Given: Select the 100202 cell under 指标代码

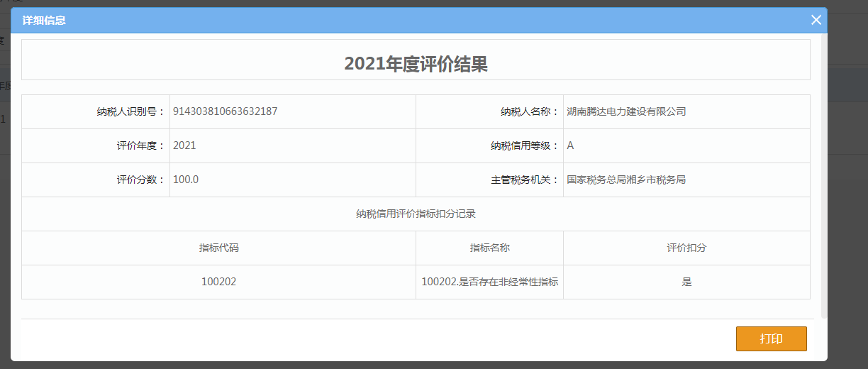Looking at the screenshot, I should click(218, 282).
